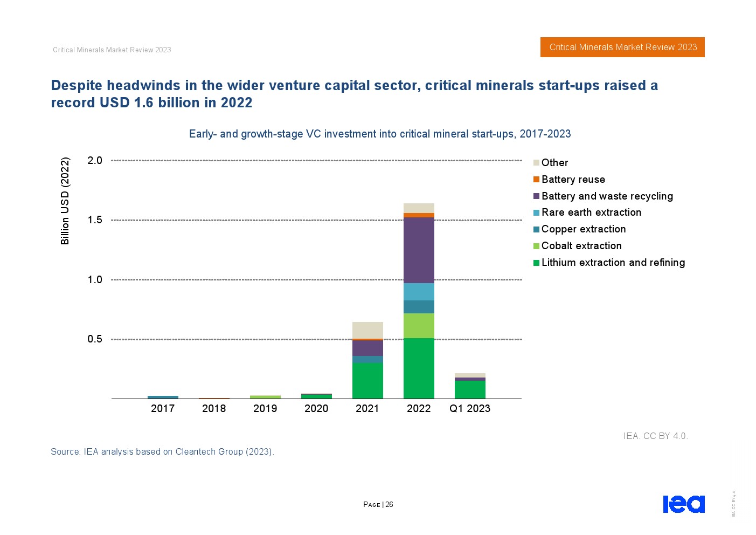Click the Battery and waste recycling legend swatch
The image size is (756, 535).
coord(536,196)
